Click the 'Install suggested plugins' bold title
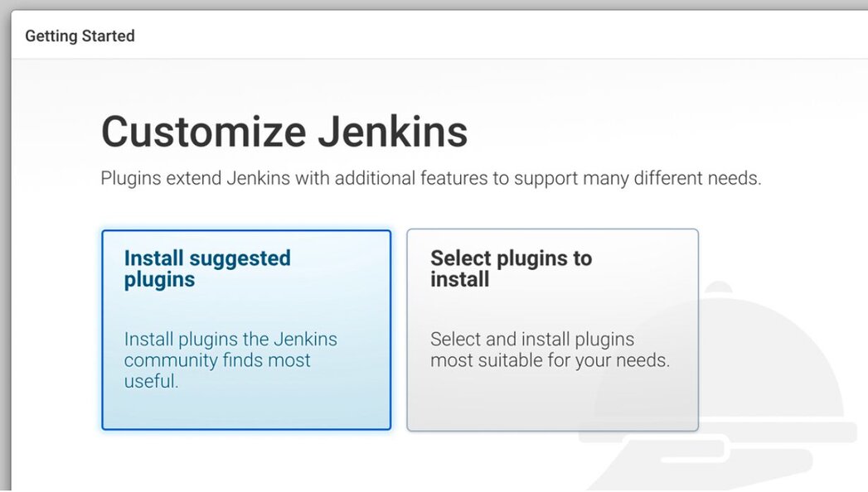Screen dimensions: 868x492 (207, 268)
